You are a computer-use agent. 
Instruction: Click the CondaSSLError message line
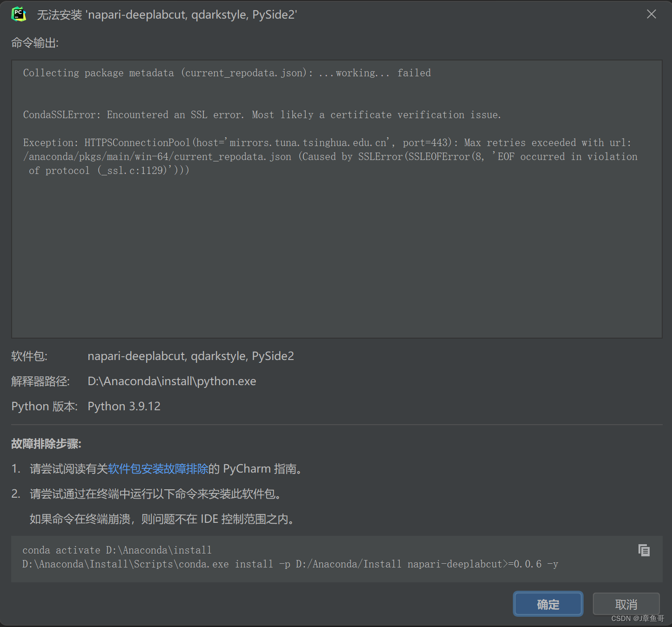point(262,115)
